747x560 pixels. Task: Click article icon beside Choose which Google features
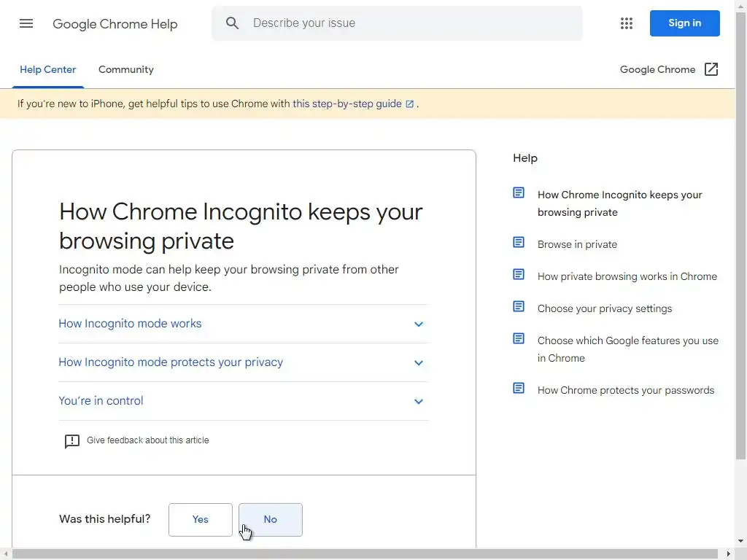point(519,338)
